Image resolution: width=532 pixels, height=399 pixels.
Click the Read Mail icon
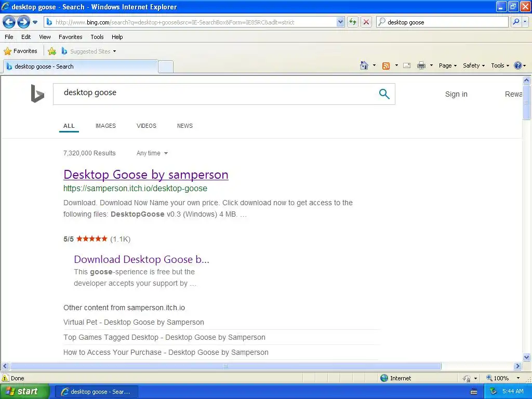[x=407, y=65]
